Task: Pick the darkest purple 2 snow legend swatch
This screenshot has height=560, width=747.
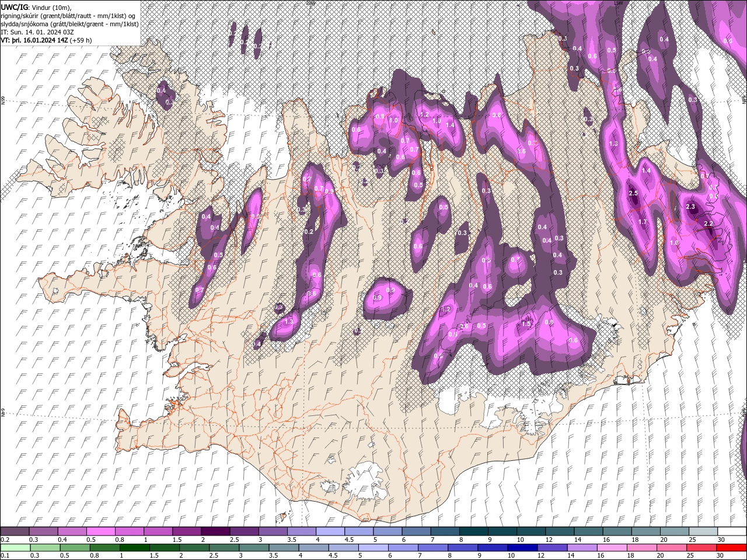Action: coord(215,531)
